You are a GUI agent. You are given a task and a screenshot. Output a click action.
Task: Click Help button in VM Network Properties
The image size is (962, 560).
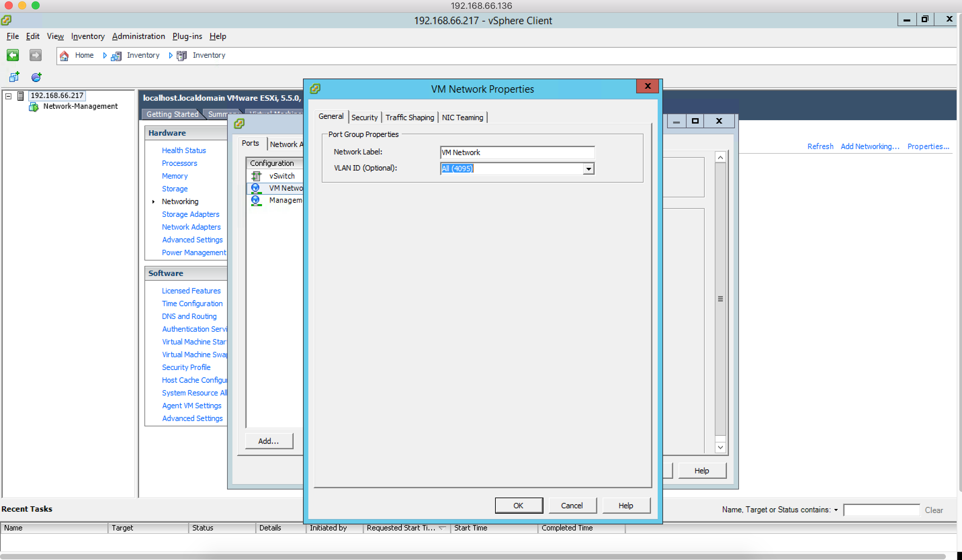pyautogui.click(x=626, y=506)
